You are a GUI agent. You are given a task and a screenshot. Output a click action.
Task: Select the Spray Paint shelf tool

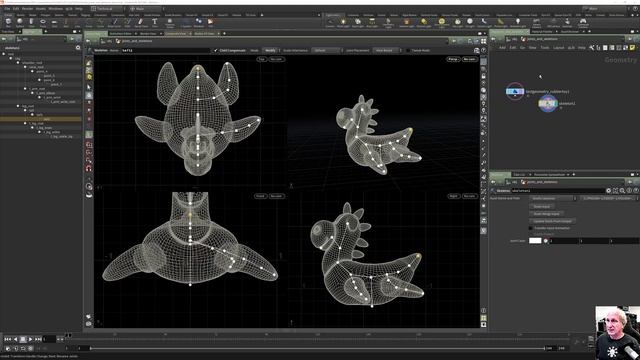point(141,22)
